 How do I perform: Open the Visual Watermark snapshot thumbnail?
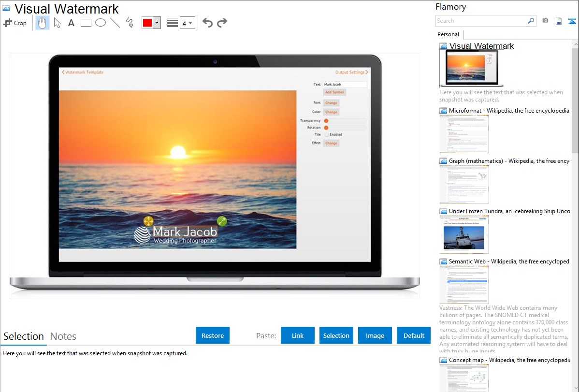[x=471, y=68]
